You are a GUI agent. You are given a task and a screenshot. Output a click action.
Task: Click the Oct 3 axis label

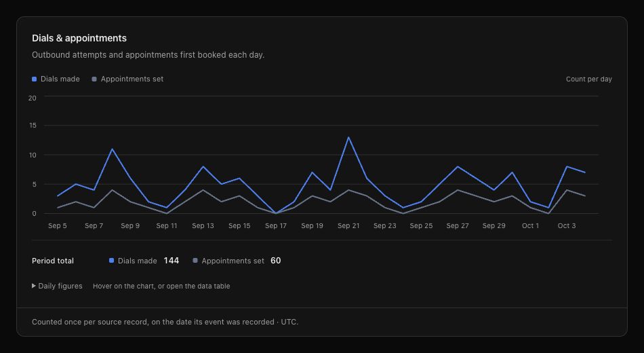566,225
